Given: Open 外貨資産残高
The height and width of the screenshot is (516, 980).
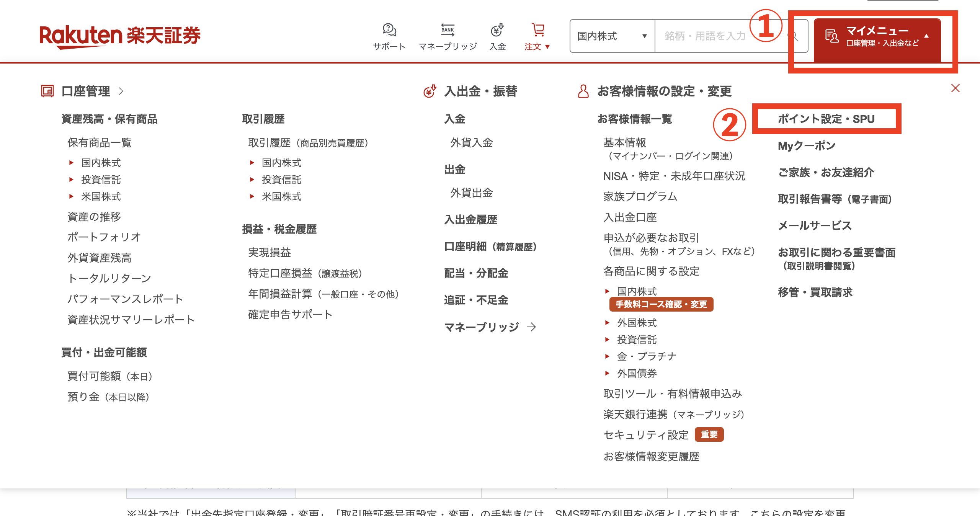Looking at the screenshot, I should pyautogui.click(x=100, y=258).
